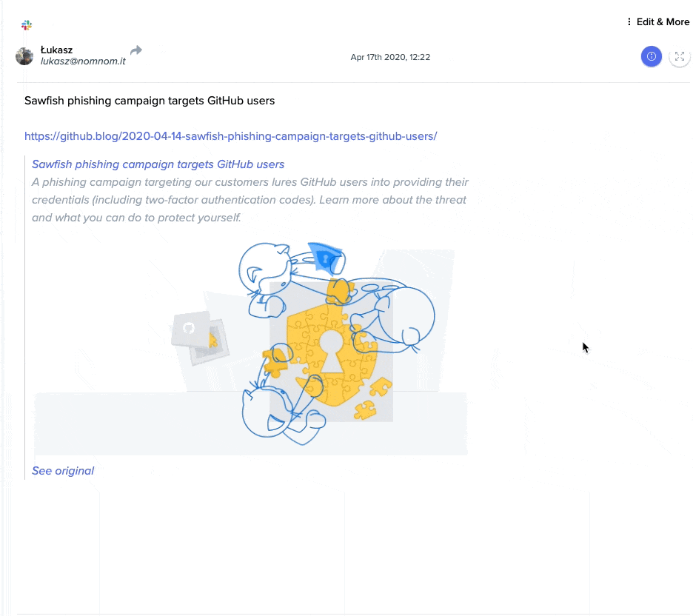Click Łukasz's profile avatar

pos(24,56)
